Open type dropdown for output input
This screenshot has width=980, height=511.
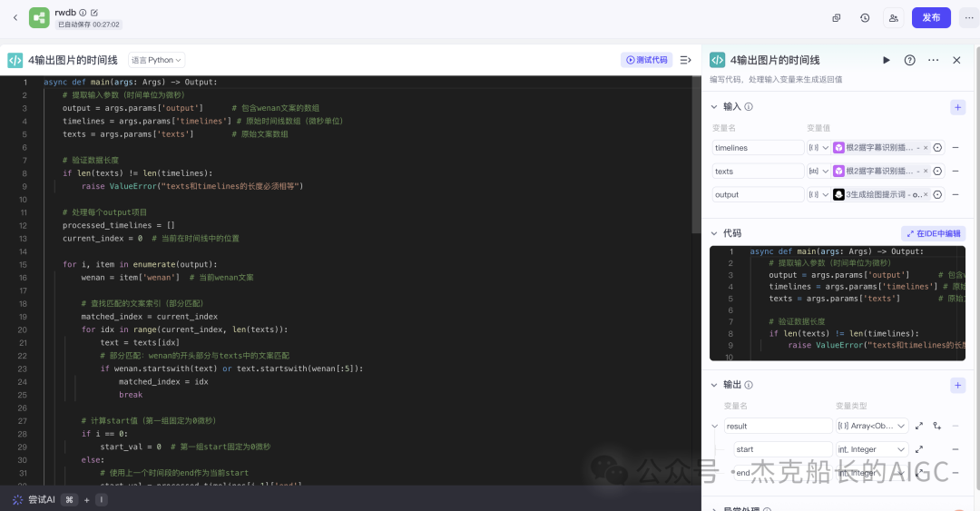click(x=818, y=194)
